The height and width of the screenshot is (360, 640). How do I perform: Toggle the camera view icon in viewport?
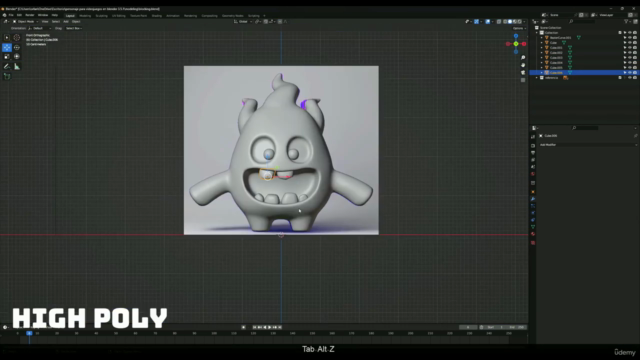(523, 73)
